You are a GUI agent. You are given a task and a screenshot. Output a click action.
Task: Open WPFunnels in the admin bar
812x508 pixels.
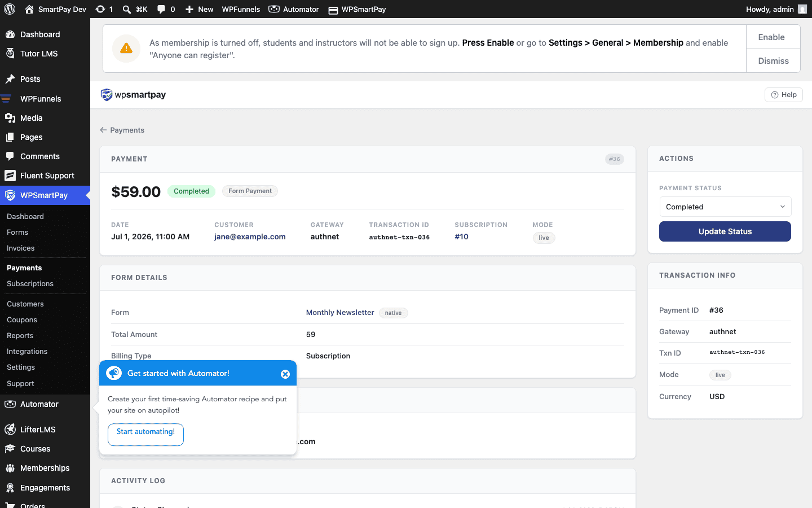click(x=241, y=9)
